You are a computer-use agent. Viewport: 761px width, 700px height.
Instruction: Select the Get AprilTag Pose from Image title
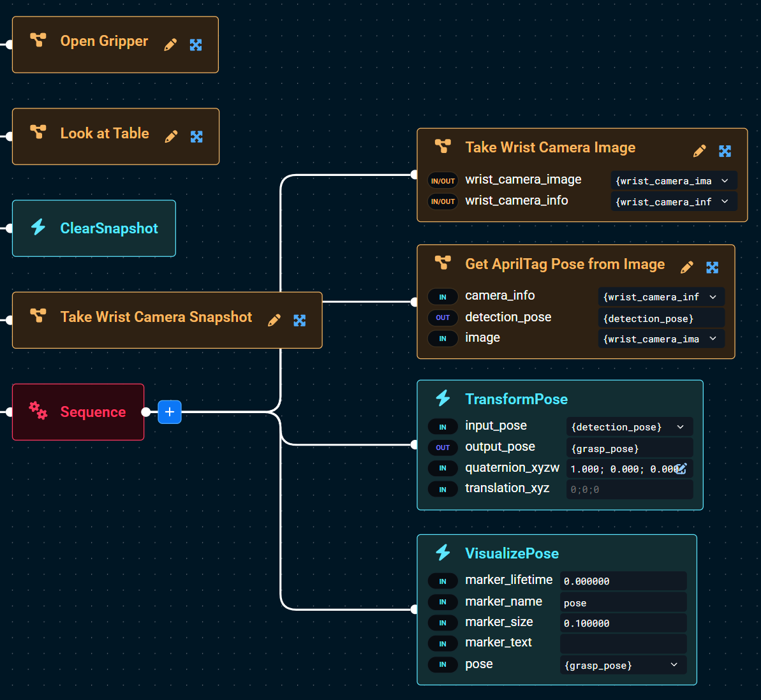coord(565,264)
